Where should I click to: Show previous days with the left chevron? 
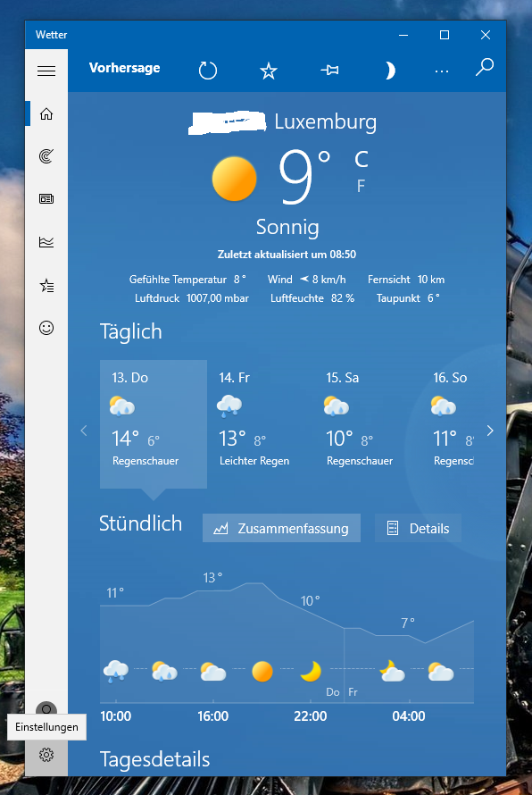[x=84, y=431]
